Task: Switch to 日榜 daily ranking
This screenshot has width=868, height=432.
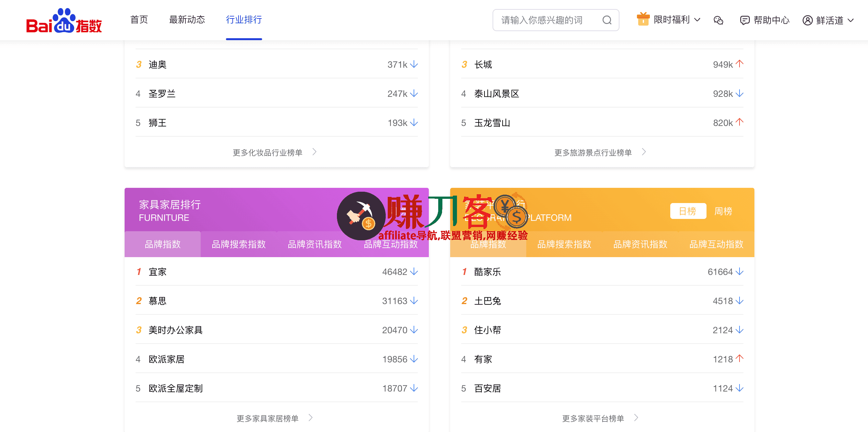Action: [x=688, y=211]
